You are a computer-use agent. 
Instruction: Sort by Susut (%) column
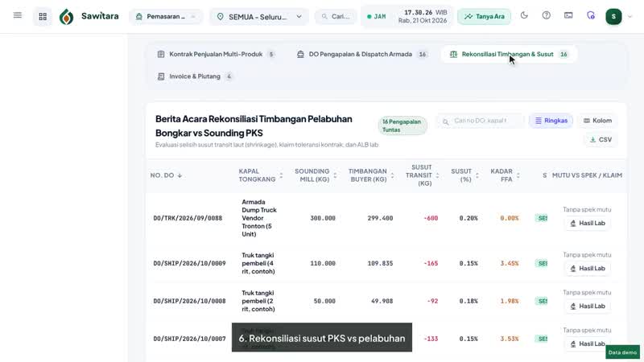tap(465, 175)
